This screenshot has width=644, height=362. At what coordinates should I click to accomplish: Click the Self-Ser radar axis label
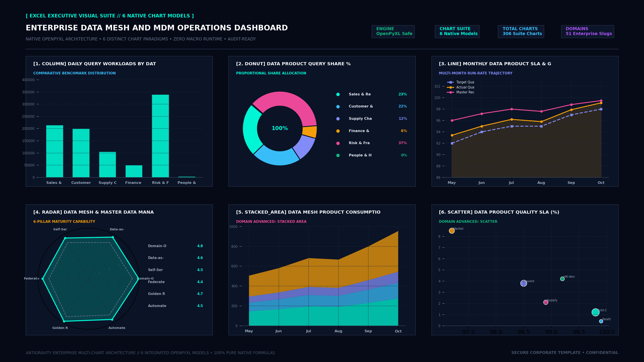[x=60, y=229]
